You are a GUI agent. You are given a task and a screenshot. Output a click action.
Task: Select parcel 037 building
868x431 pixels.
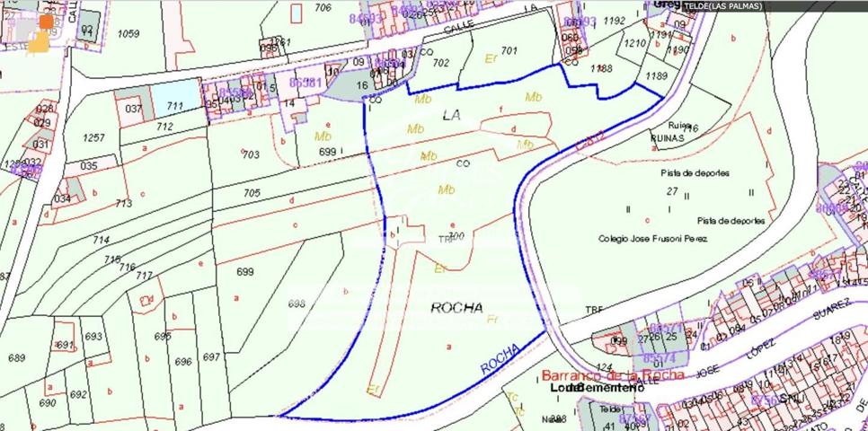[x=133, y=109]
